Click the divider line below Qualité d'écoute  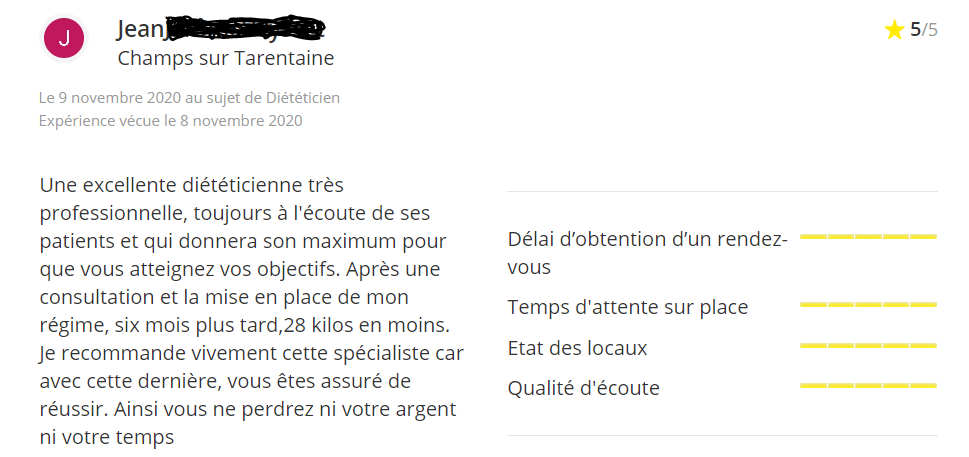pos(722,435)
